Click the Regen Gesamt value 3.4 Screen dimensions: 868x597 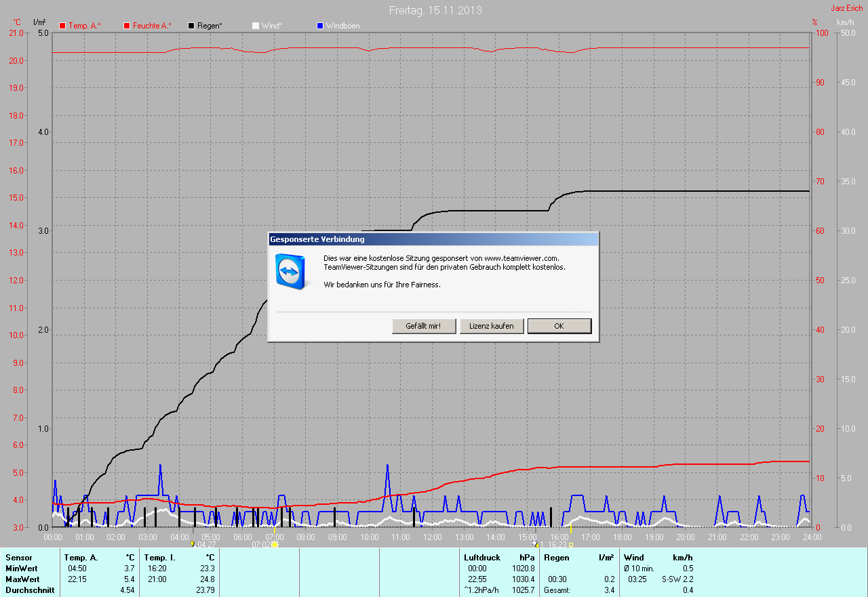click(x=609, y=590)
